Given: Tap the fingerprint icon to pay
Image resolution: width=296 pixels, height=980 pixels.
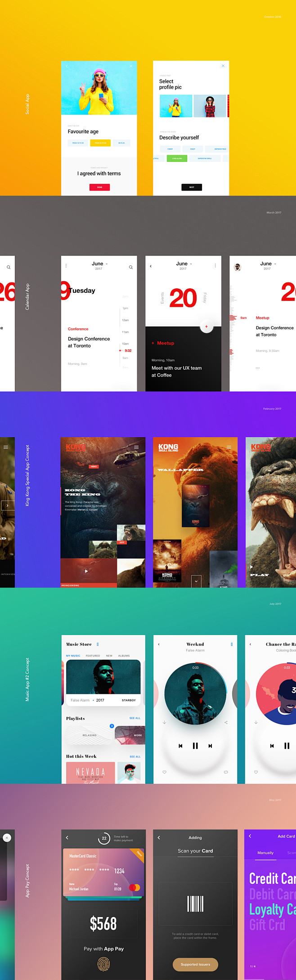Looking at the screenshot, I should pyautogui.click(x=103, y=964).
